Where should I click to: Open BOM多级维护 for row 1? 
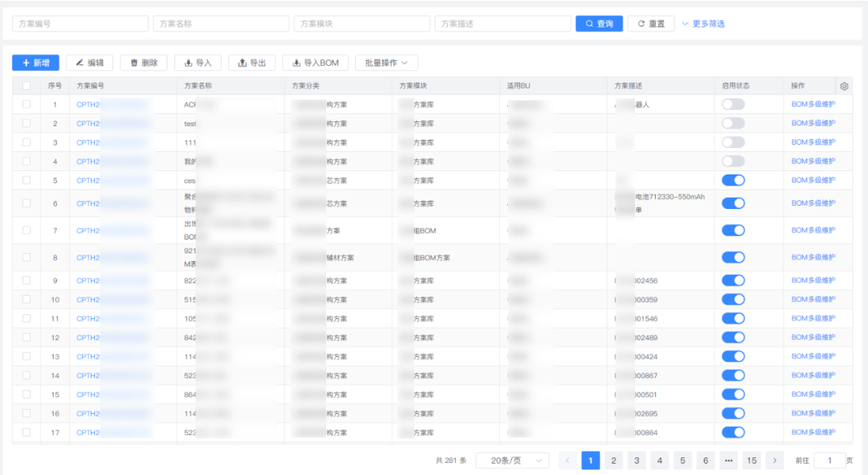[x=813, y=104]
